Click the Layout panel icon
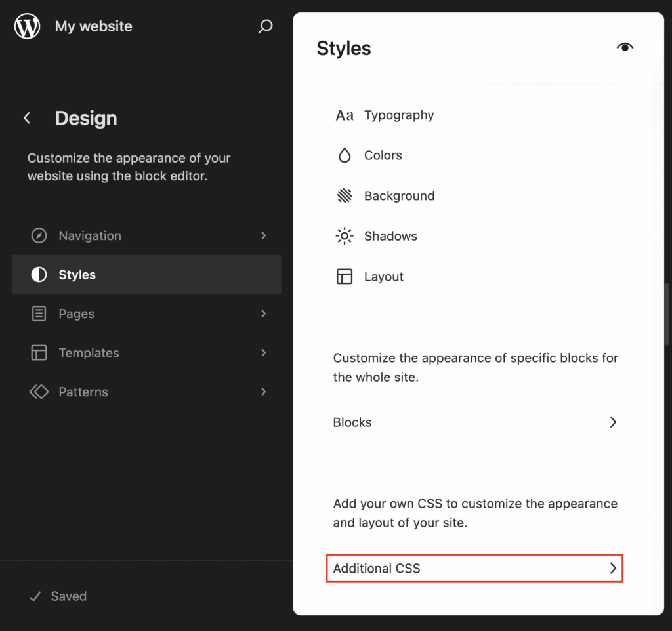The image size is (672, 631). [345, 276]
